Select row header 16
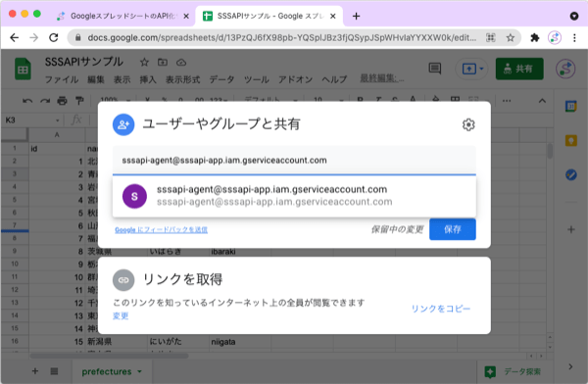588x384 pixels. click(x=15, y=341)
